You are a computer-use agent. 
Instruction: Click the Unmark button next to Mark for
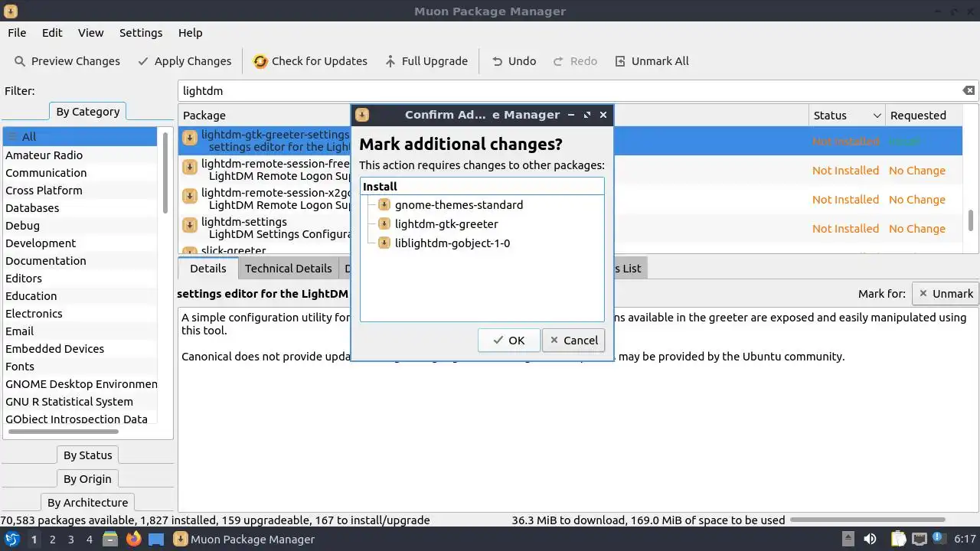tap(946, 294)
